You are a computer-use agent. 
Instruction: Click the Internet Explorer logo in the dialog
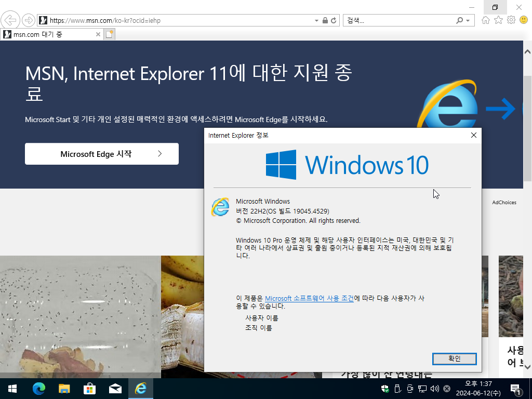pyautogui.click(x=220, y=207)
